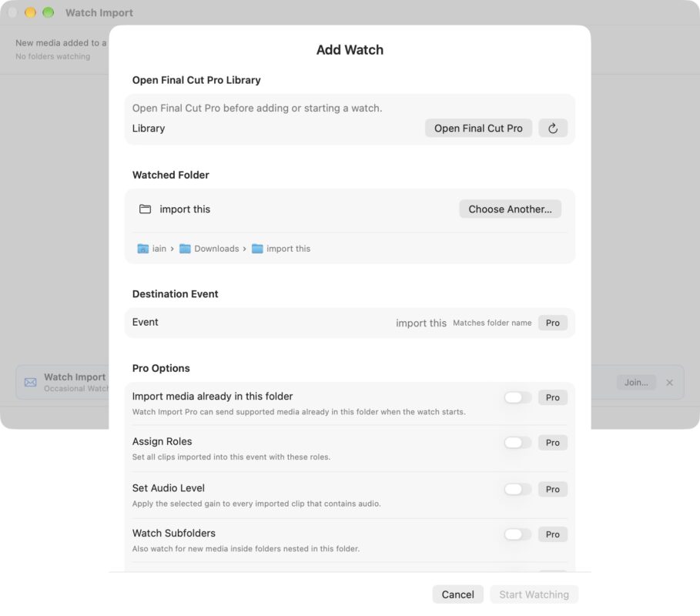Dismiss the Watch Import banner with X
700x616 pixels.
pos(670,383)
